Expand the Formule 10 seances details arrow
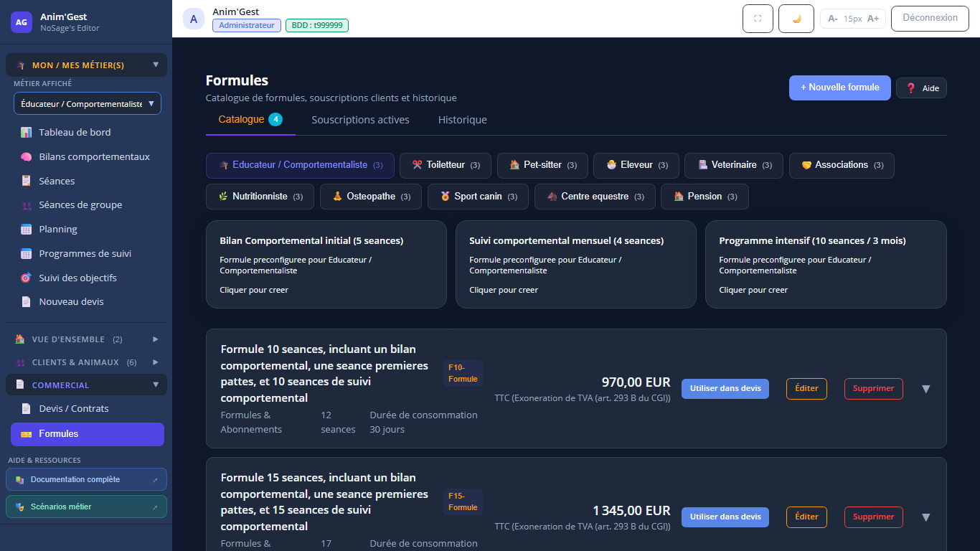The width and height of the screenshot is (980, 551). 925,389
